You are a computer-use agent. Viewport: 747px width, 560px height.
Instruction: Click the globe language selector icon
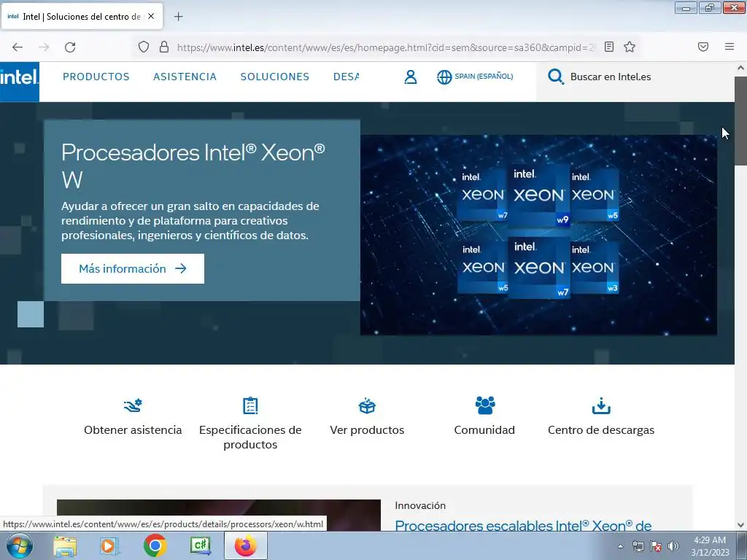pyautogui.click(x=444, y=77)
